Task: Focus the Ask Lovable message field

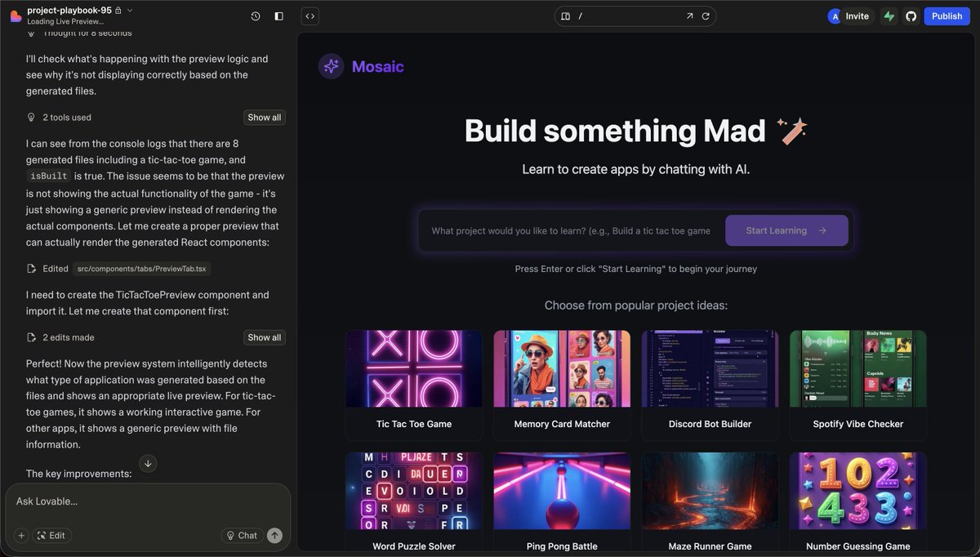Action: point(148,501)
